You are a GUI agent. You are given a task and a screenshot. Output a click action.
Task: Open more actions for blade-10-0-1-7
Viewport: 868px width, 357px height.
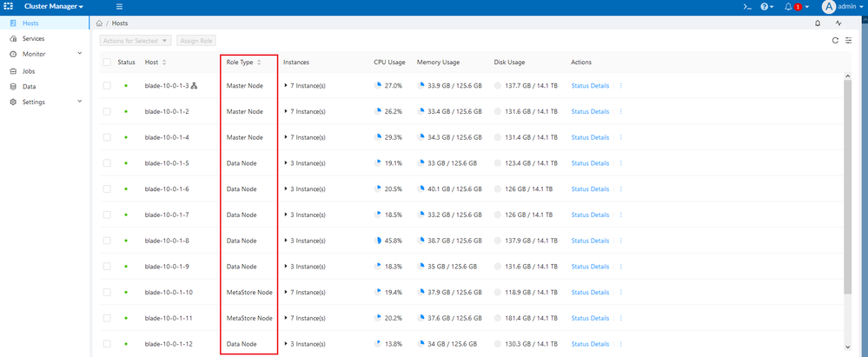[620, 215]
